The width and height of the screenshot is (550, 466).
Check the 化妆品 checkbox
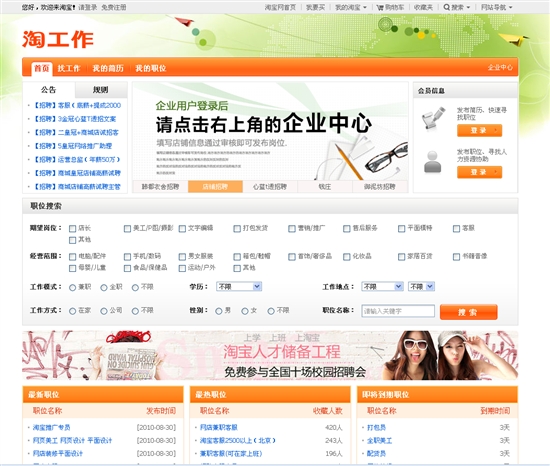(x=347, y=257)
